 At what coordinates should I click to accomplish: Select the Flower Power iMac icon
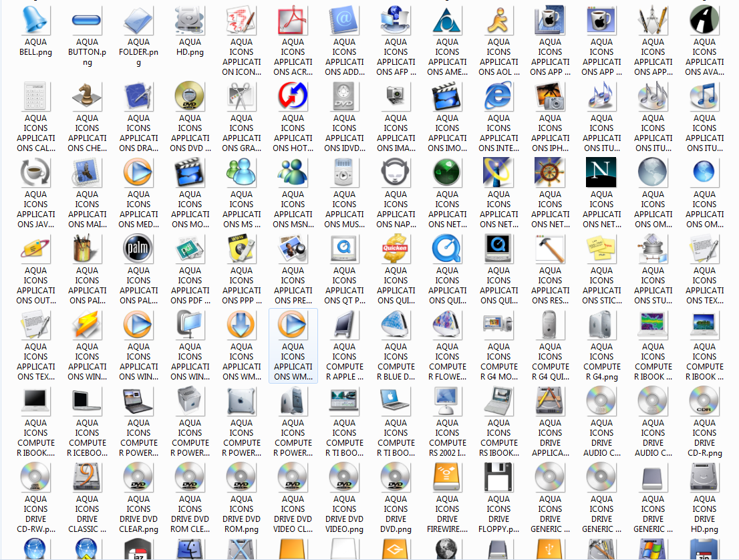point(447,325)
